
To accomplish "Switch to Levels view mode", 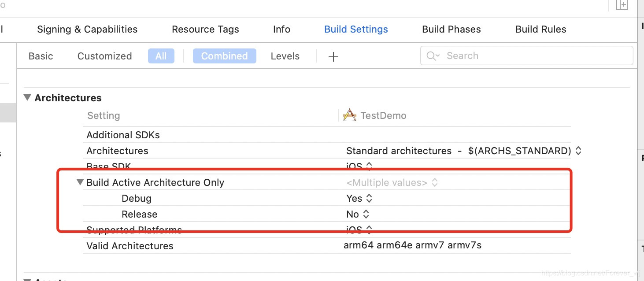I will tap(285, 56).
